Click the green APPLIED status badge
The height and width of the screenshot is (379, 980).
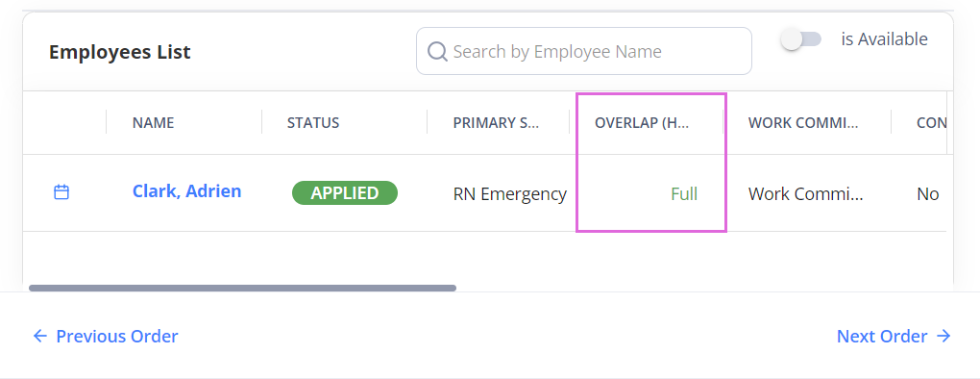[x=345, y=193]
